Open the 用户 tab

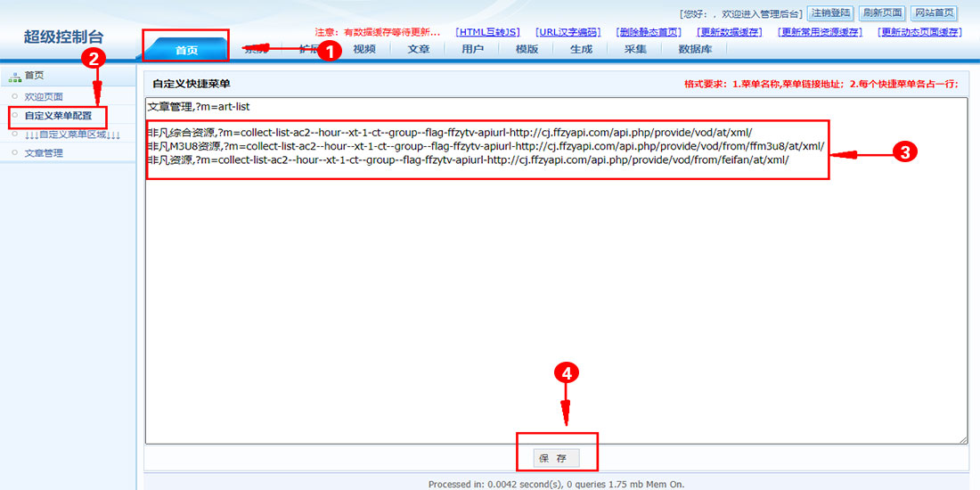coord(473,49)
